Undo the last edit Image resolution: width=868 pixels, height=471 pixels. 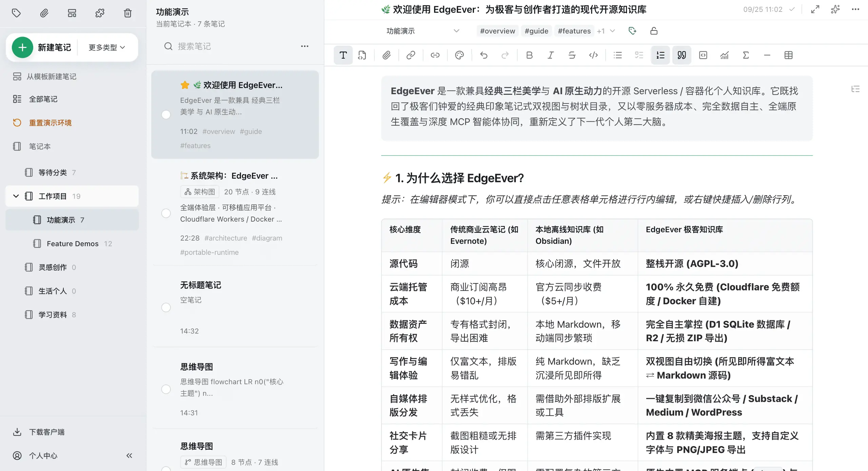pyautogui.click(x=484, y=55)
